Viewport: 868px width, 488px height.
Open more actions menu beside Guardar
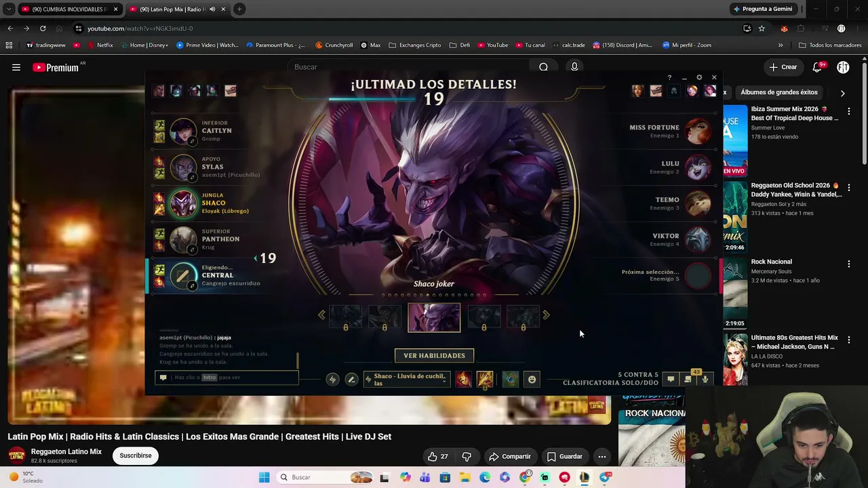(602, 456)
